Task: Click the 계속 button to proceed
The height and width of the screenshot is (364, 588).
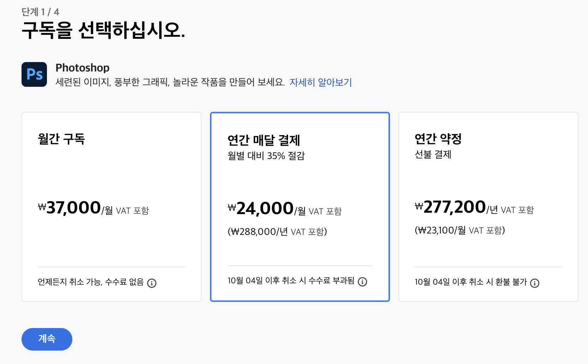Action: click(47, 339)
